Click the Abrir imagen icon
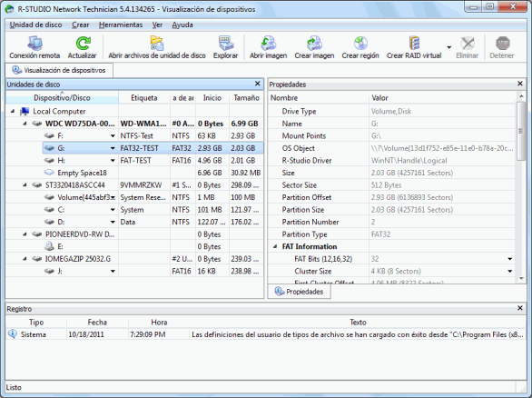Screen dimensions: 532x398 268,44
